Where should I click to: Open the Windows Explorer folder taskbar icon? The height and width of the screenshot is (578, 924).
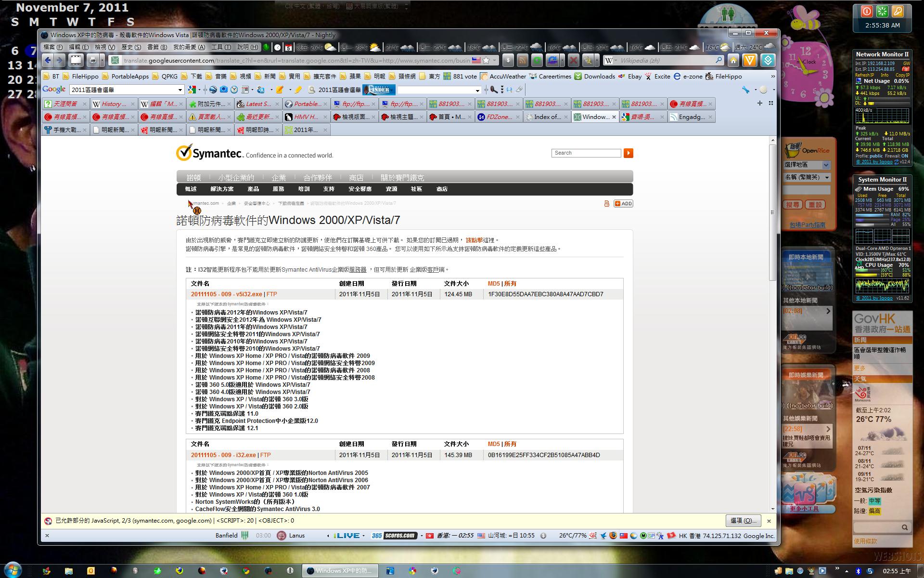pos(69,571)
